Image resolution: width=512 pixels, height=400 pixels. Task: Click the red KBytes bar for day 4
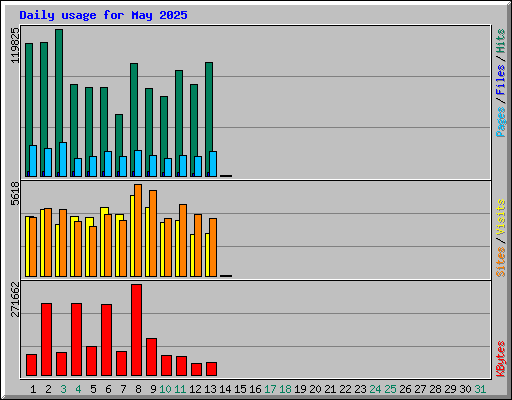tap(76, 339)
